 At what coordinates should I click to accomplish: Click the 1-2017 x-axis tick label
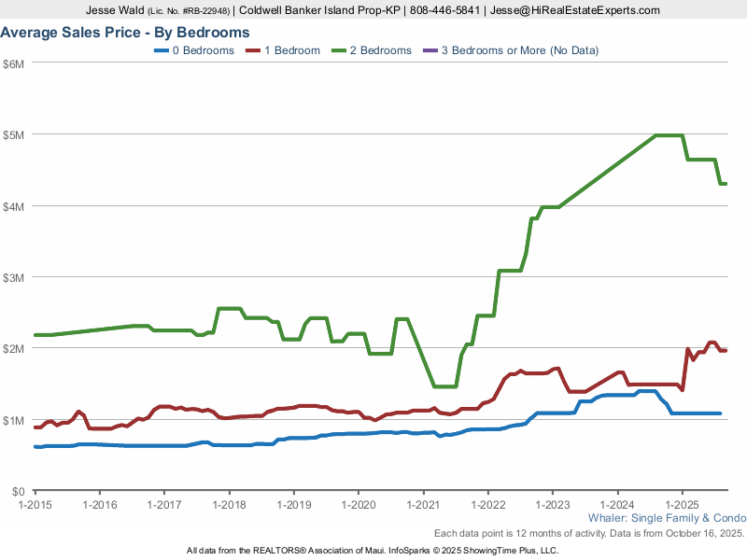(x=164, y=504)
